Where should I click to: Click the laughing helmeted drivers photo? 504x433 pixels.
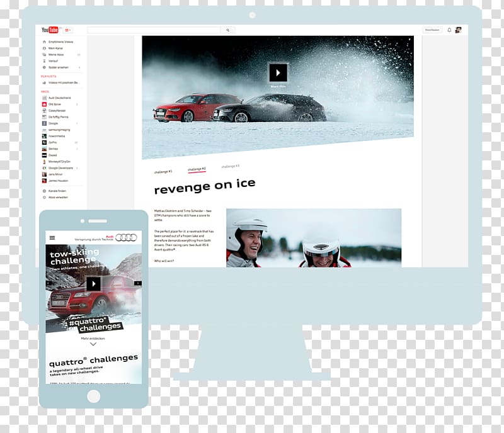click(x=314, y=238)
